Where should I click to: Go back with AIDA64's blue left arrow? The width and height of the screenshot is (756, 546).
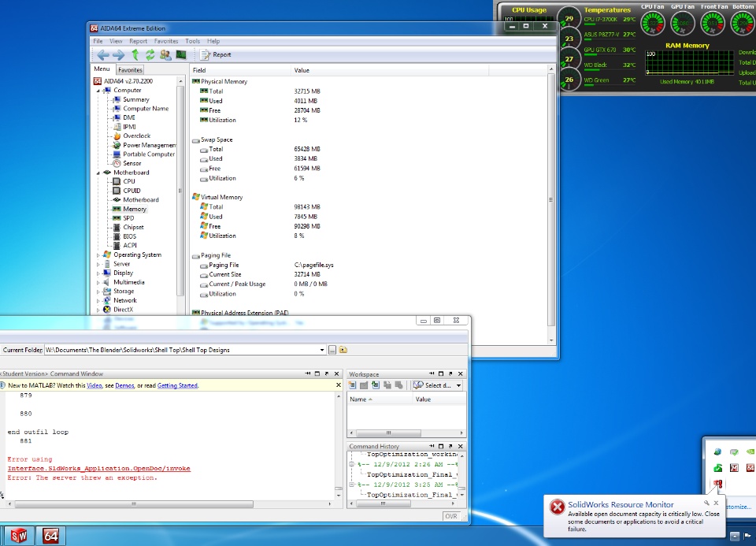tap(102, 55)
